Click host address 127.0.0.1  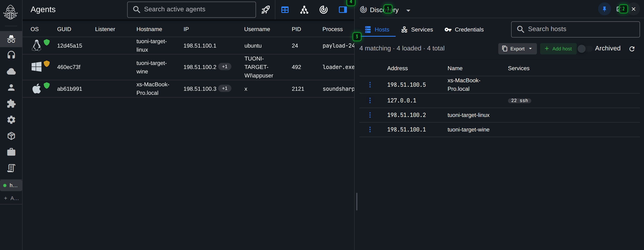tap(401, 100)
